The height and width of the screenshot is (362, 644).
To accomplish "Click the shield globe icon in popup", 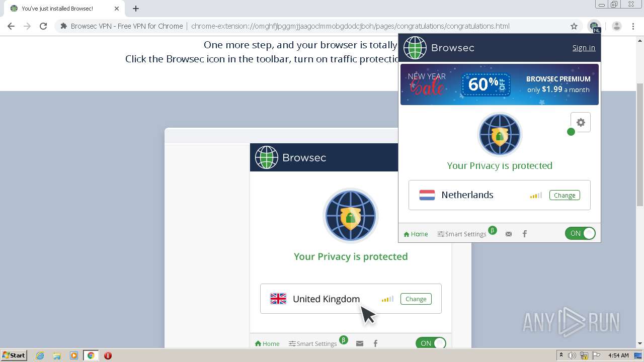I will (x=500, y=135).
